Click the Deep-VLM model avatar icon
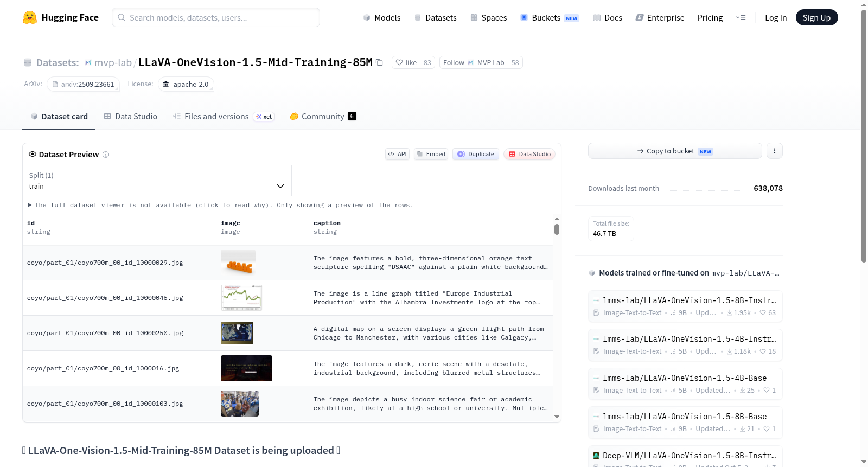This screenshot has height=467, width=868. click(x=596, y=456)
